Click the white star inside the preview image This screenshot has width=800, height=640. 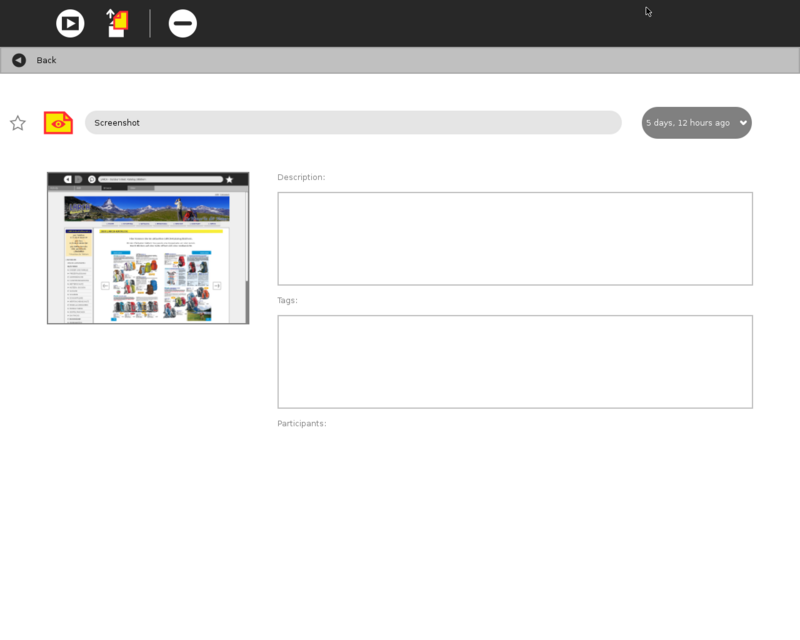[229, 179]
